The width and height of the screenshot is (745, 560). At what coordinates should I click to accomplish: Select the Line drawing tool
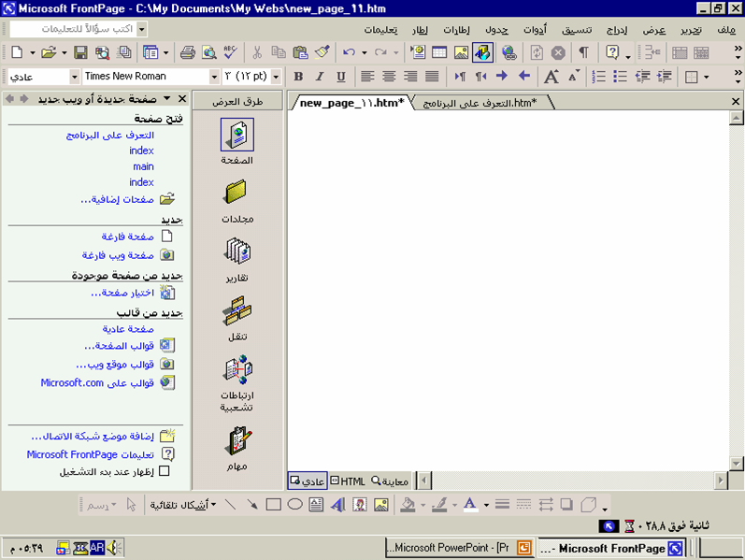point(231,505)
